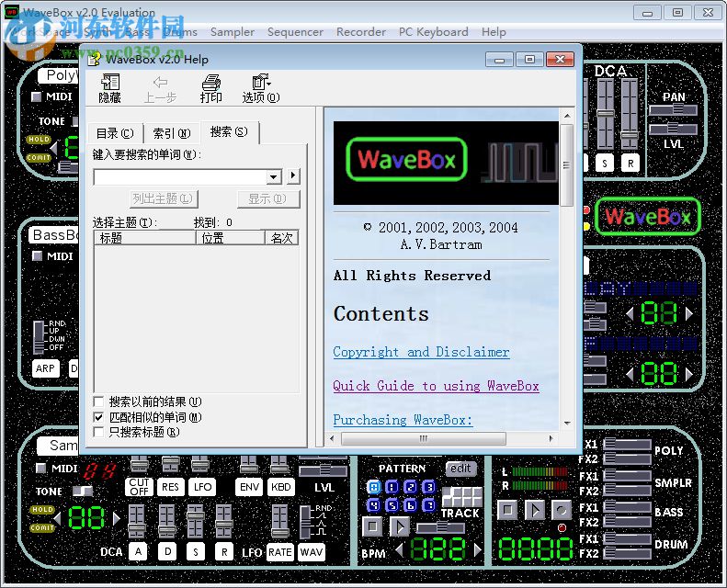Click the recorder play button
The image size is (727, 588).
[x=535, y=510]
